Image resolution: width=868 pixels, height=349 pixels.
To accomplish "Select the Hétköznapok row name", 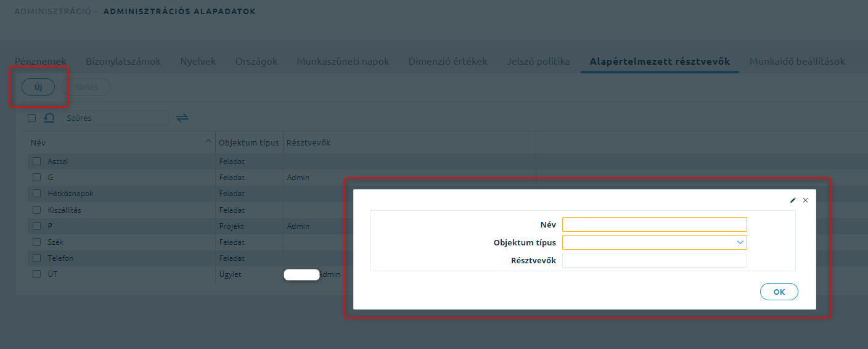I will [71, 194].
